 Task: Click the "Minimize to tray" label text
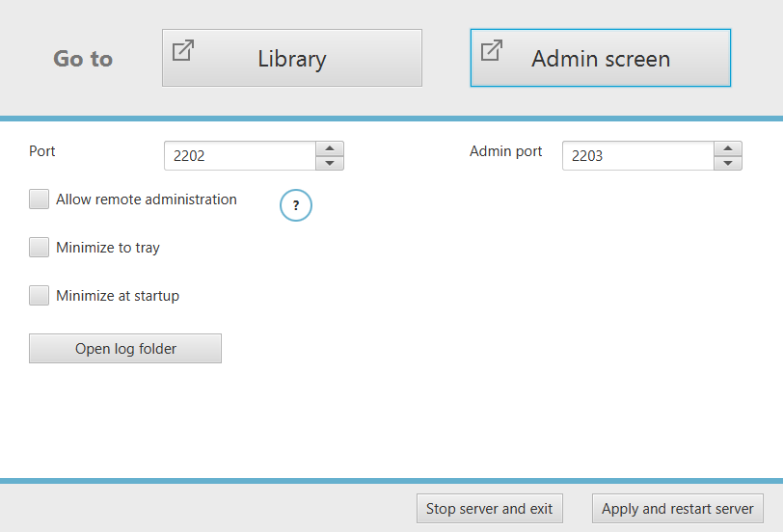(x=108, y=248)
